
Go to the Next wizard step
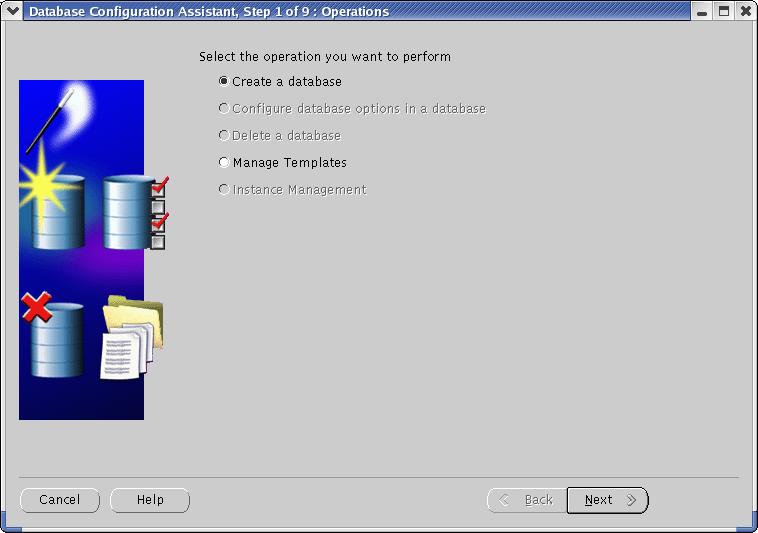[x=607, y=500]
